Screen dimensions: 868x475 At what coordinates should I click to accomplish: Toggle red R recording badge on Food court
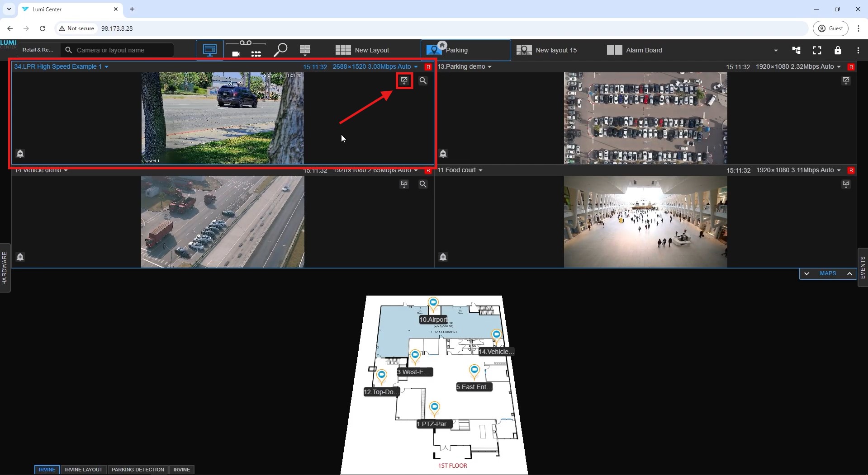click(851, 170)
